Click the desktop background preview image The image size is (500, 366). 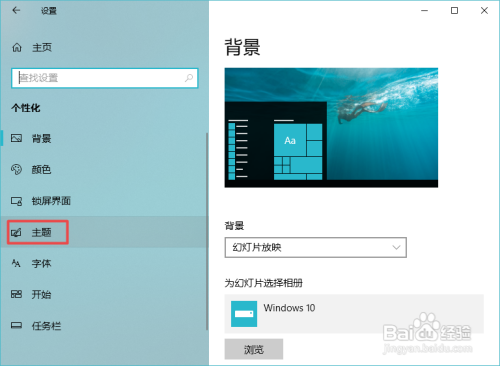coord(331,128)
